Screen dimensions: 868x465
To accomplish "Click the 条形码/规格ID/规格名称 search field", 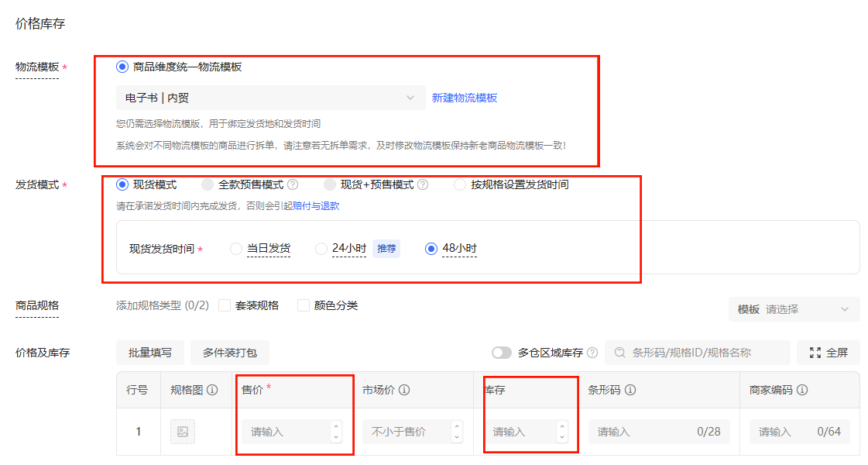I will (x=697, y=353).
